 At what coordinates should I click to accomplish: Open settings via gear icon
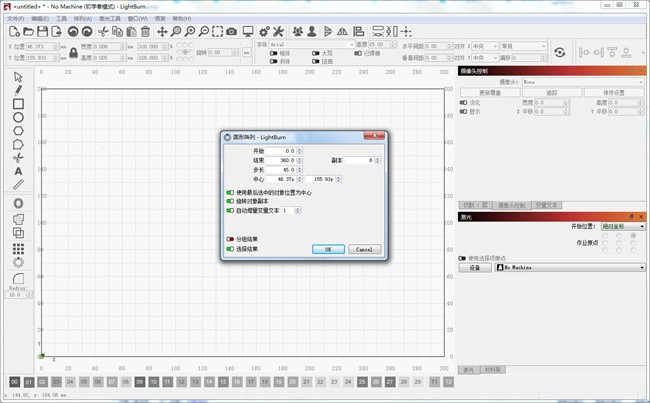tap(262, 32)
